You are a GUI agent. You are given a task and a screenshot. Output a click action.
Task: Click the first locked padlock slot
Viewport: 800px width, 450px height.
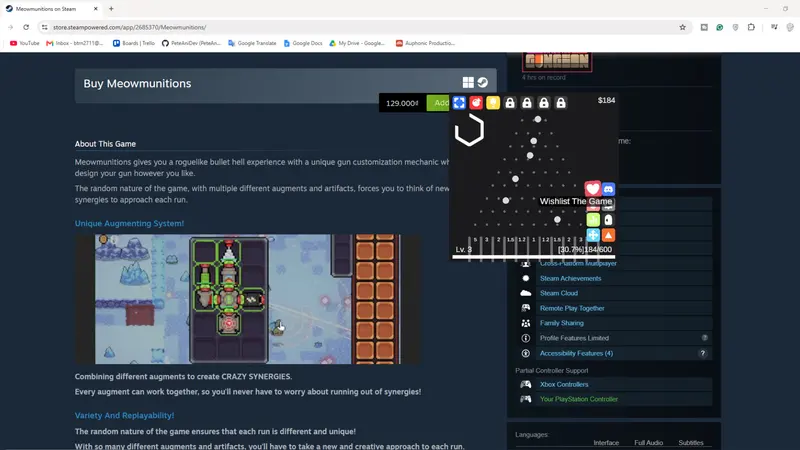(x=510, y=103)
